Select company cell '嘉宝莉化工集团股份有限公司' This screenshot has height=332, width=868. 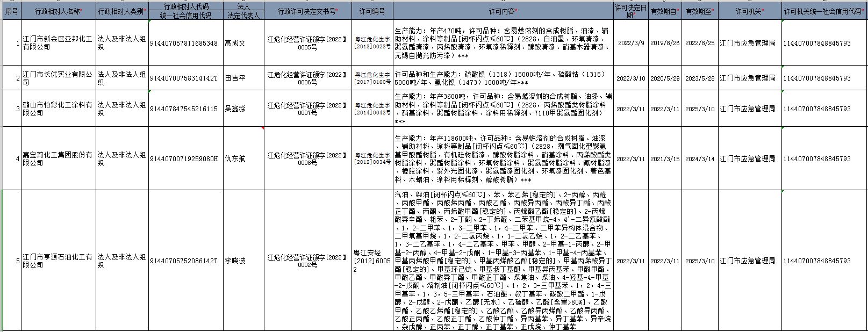59,158
